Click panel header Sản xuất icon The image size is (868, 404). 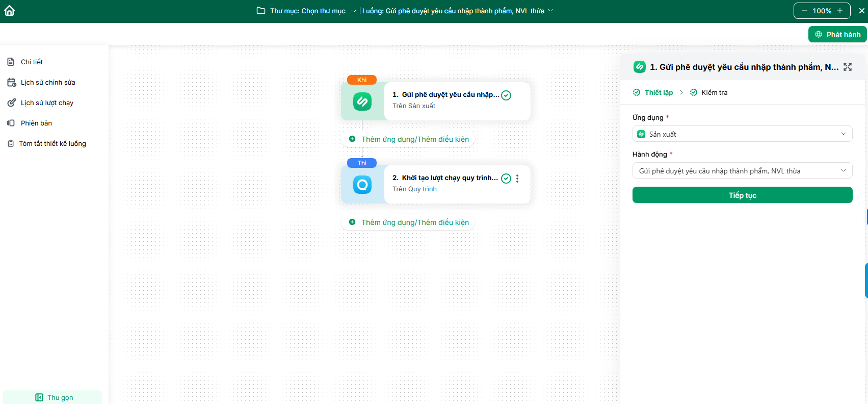(639, 67)
